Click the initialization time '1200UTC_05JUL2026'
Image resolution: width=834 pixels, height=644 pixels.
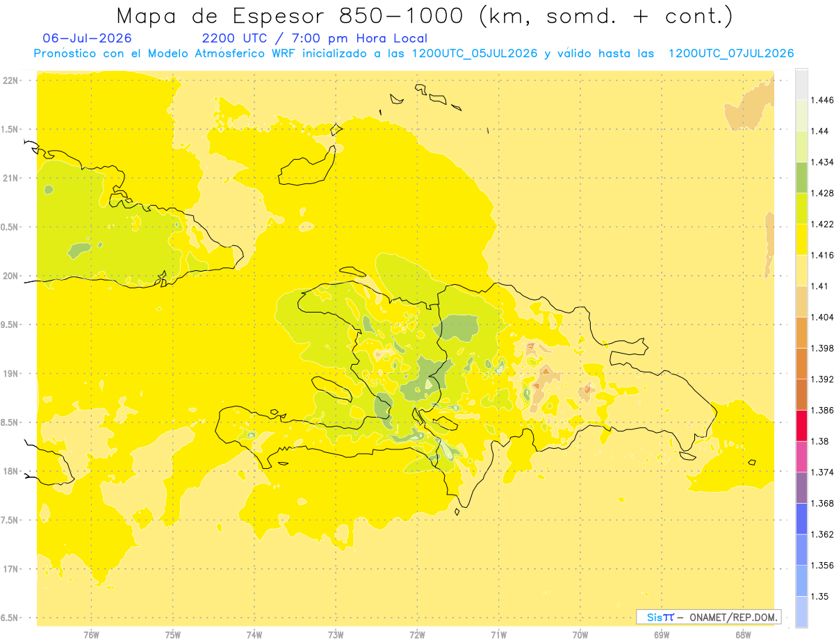click(x=475, y=54)
